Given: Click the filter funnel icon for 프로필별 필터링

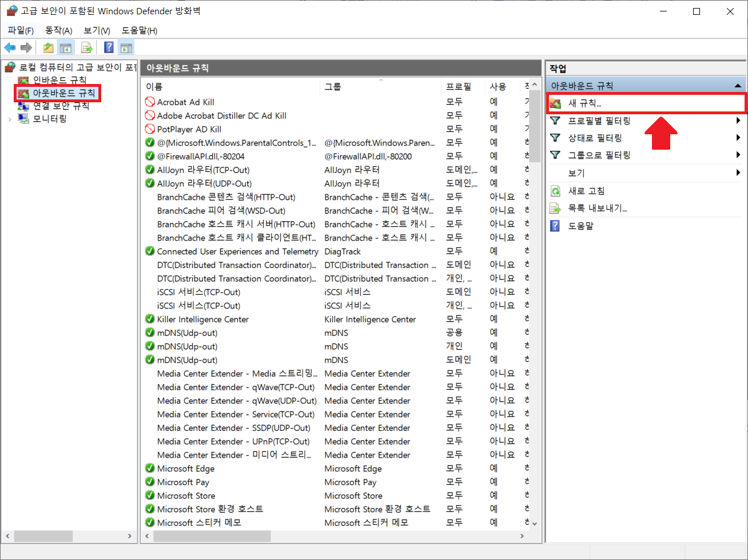Looking at the screenshot, I should [555, 121].
